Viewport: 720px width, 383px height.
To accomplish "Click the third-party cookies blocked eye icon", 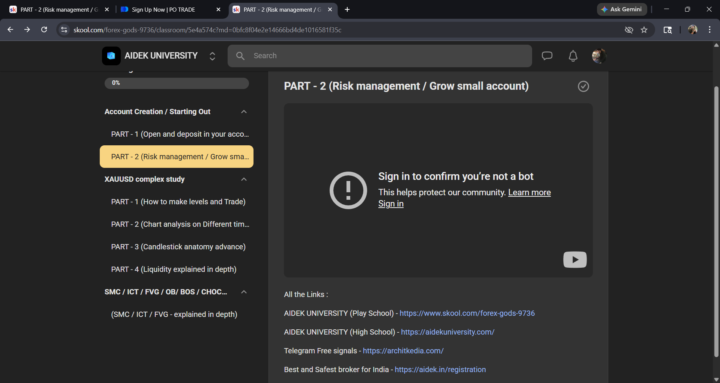I will point(629,30).
